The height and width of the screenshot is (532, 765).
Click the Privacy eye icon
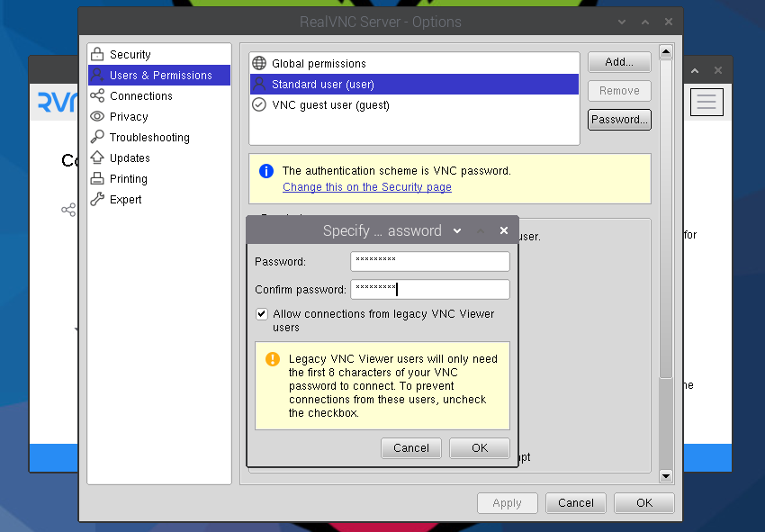(x=97, y=116)
